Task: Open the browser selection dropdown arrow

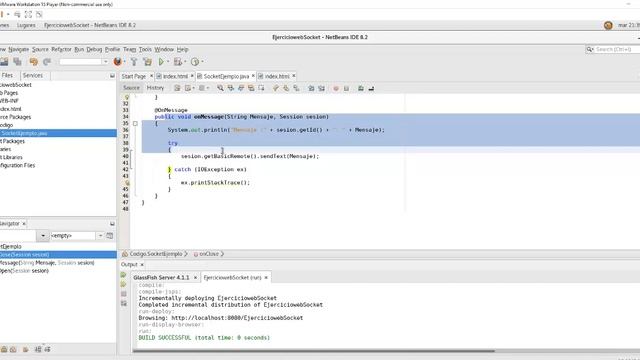Action: (x=124, y=62)
